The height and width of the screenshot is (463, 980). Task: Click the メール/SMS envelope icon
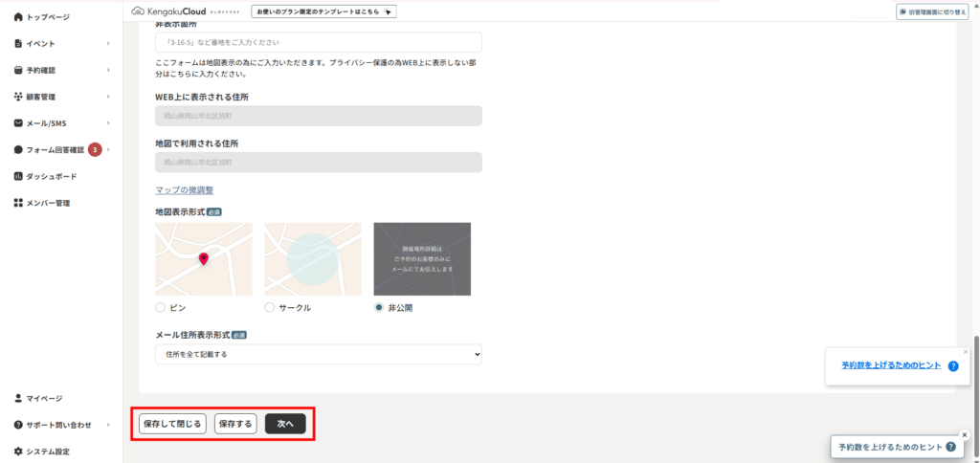pos(18,123)
